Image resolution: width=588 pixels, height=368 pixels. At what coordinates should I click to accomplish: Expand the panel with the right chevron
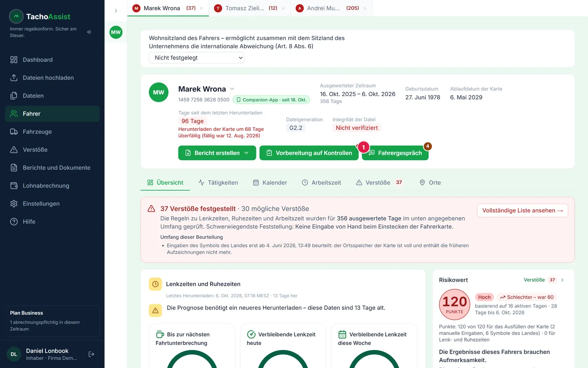pyautogui.click(x=116, y=11)
